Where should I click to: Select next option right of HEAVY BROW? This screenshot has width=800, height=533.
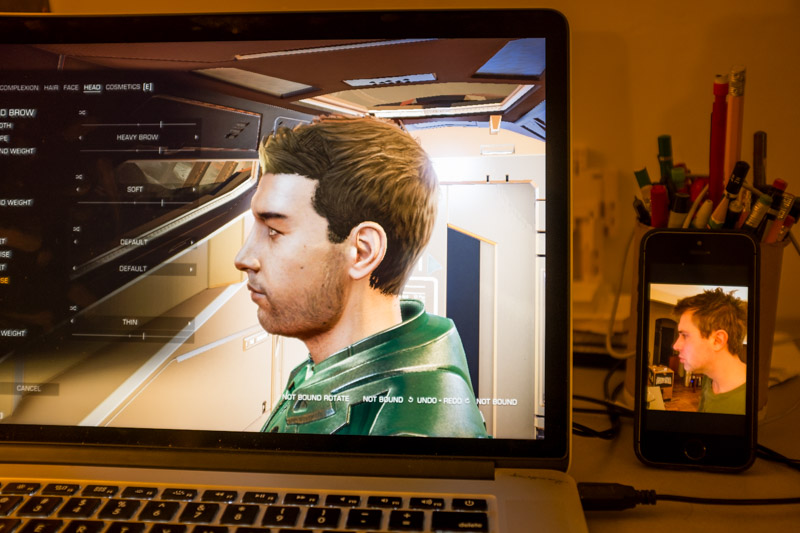pos(196,137)
